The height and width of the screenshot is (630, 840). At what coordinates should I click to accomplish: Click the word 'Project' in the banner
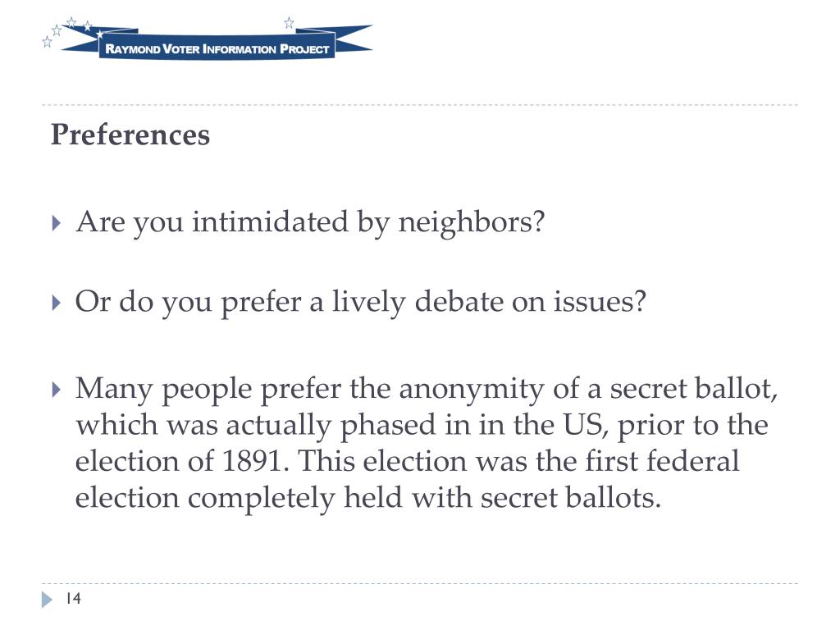pyautogui.click(x=304, y=49)
